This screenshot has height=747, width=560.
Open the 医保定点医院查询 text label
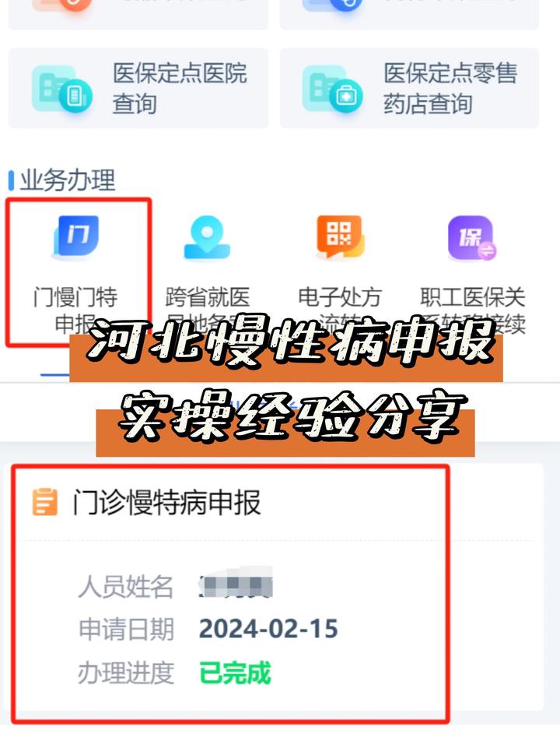(x=180, y=89)
